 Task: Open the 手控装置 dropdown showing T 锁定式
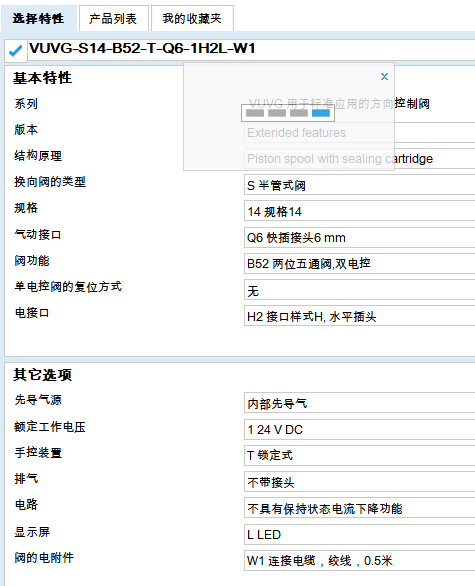click(360, 455)
